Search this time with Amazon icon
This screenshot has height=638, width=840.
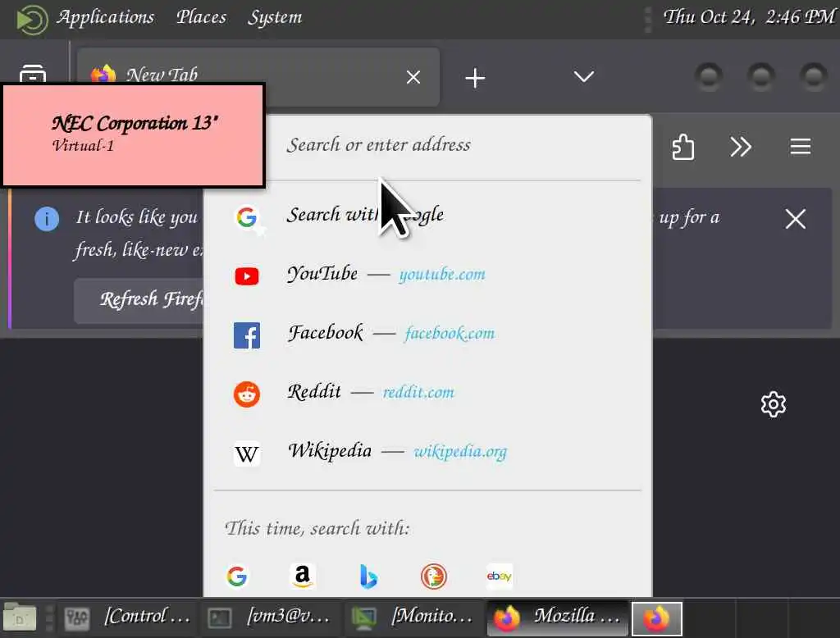click(x=303, y=576)
